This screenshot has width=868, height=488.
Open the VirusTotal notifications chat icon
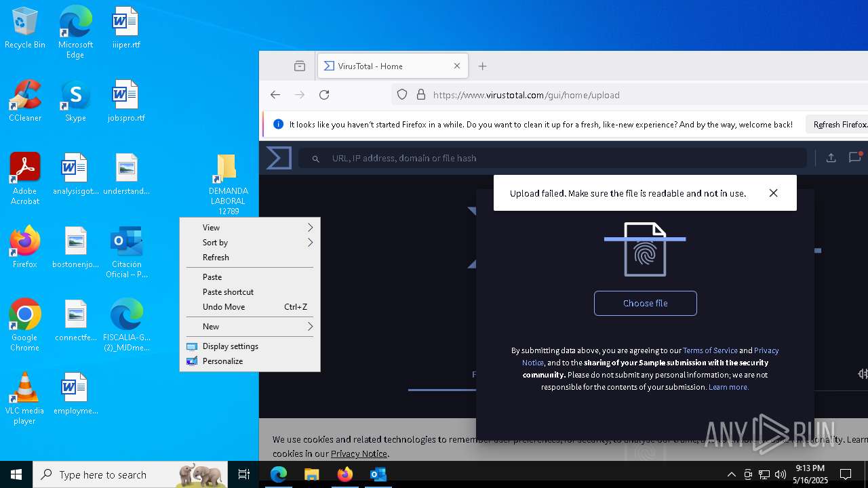pyautogui.click(x=855, y=157)
